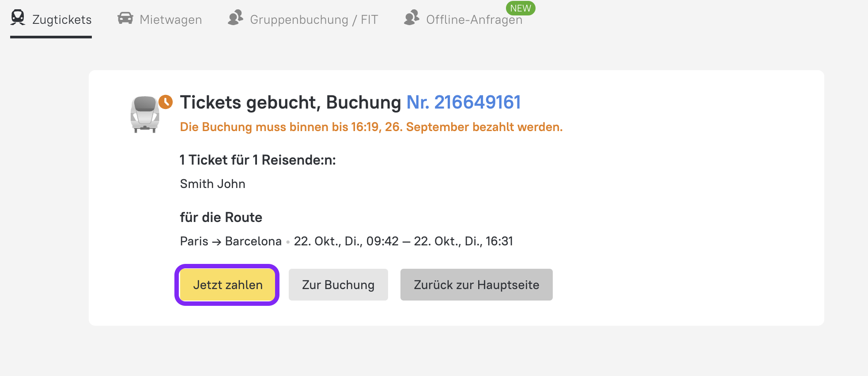Click the Zur Buchung button
Image resolution: width=868 pixels, height=376 pixels.
(338, 285)
